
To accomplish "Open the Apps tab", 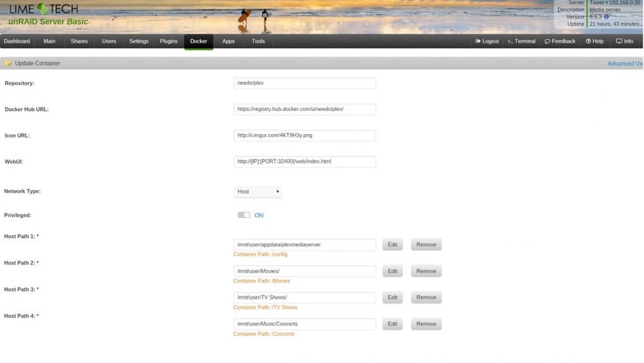I will [229, 41].
